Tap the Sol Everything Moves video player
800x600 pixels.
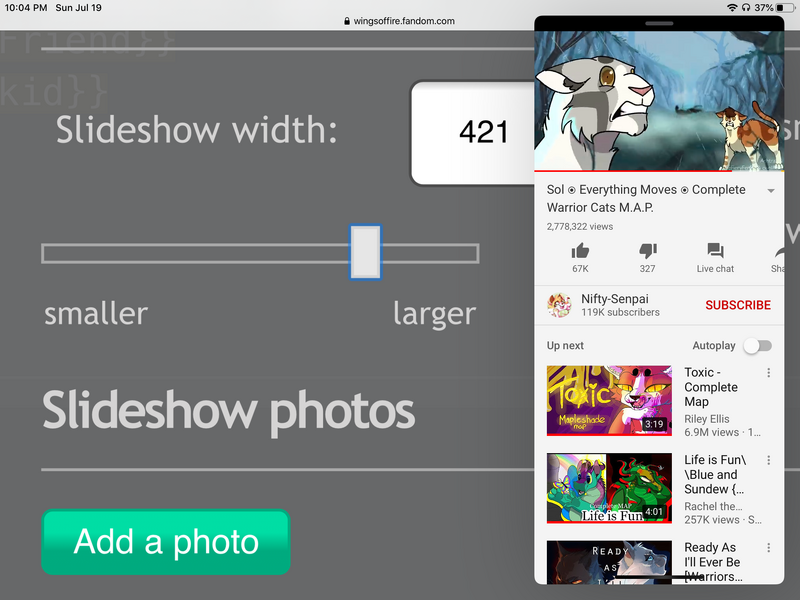(659, 100)
